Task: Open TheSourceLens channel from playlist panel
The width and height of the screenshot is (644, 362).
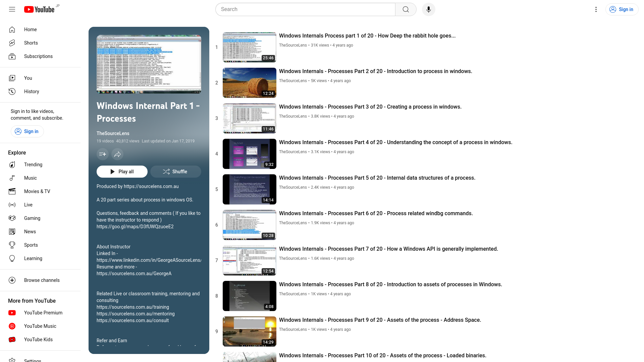Action: [x=113, y=133]
